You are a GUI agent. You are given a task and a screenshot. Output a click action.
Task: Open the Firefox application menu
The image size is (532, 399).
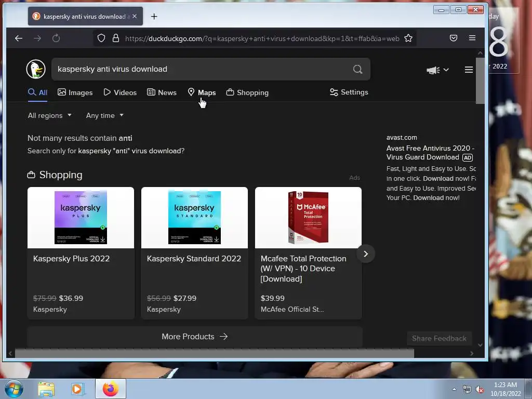472,38
